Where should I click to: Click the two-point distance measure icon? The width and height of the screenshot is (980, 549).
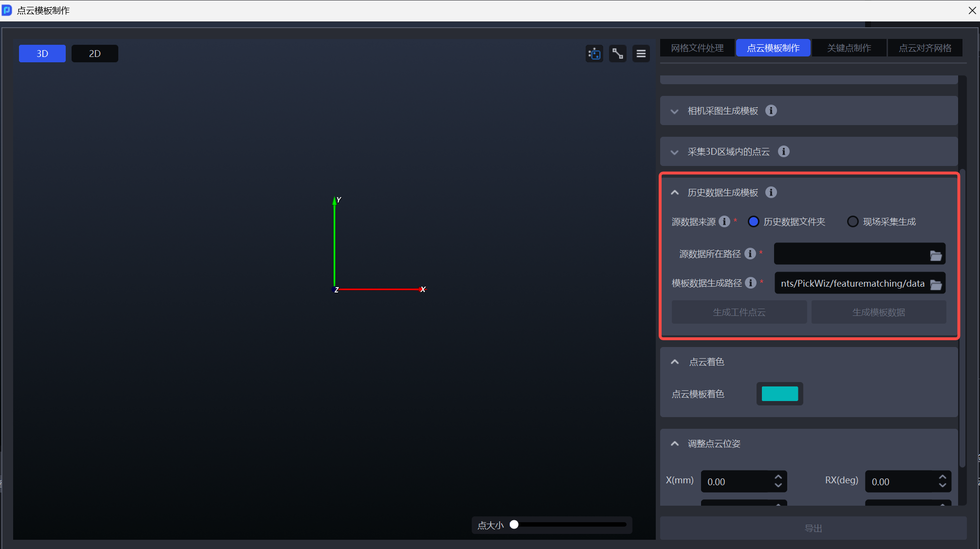pos(617,54)
